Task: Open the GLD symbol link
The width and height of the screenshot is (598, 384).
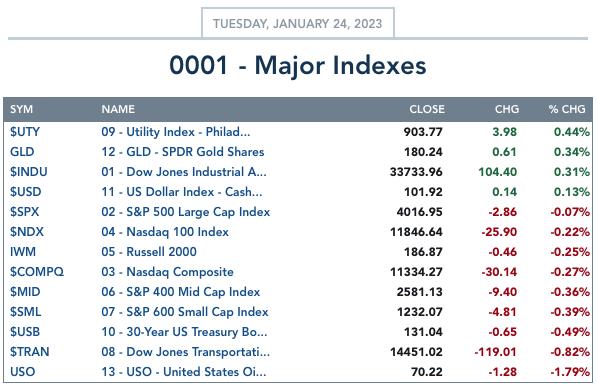Action: (x=22, y=152)
